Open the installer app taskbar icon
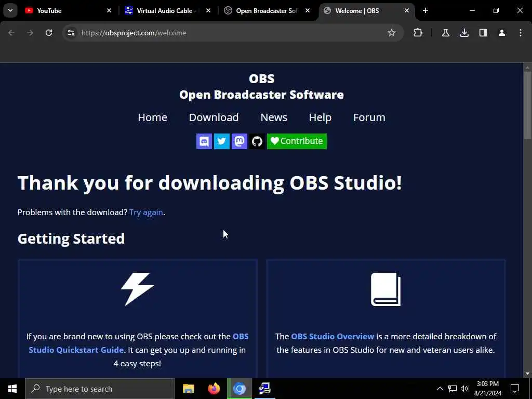Viewport: 532px width, 399px height. [264, 389]
